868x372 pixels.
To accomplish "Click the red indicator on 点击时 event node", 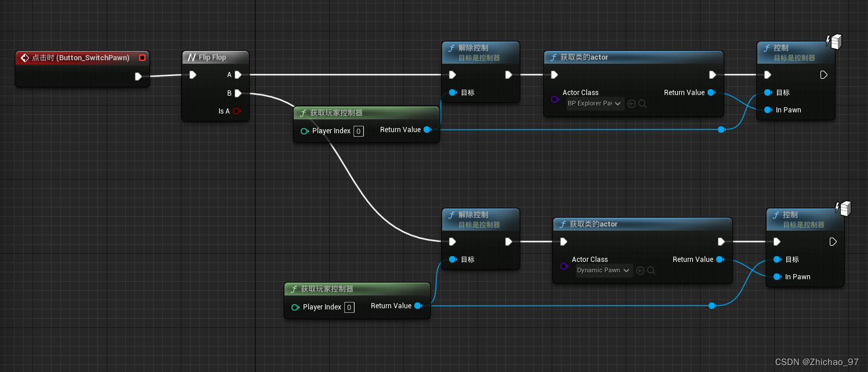I will coord(142,57).
